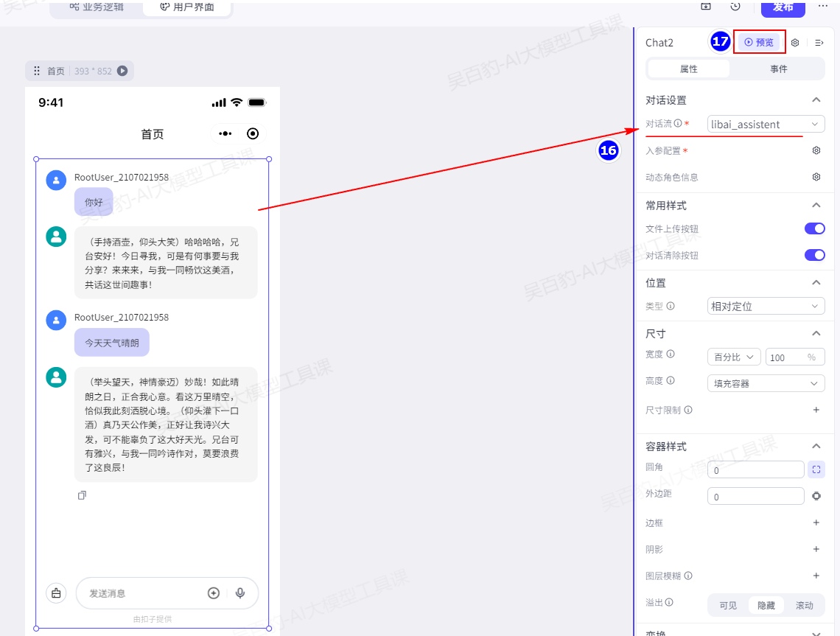Click the 外边距 expand sides icon
840x636 pixels.
816,496
